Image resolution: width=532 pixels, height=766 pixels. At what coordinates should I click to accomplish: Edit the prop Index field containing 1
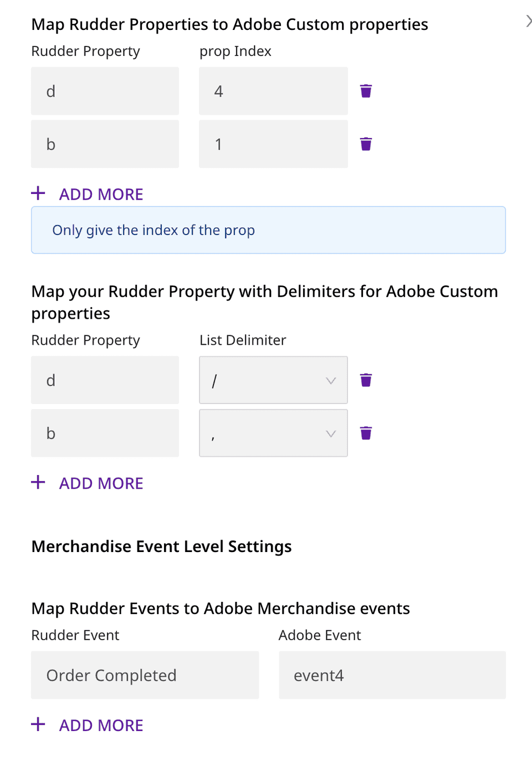coord(273,144)
